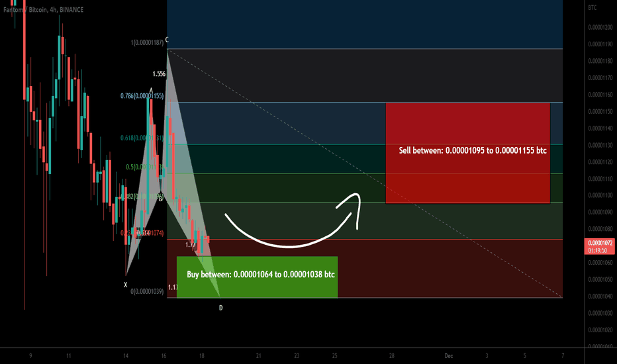Viewport: 617px width, 364px height.
Task: Click the harmonic pattern point label X
Action: (x=126, y=285)
